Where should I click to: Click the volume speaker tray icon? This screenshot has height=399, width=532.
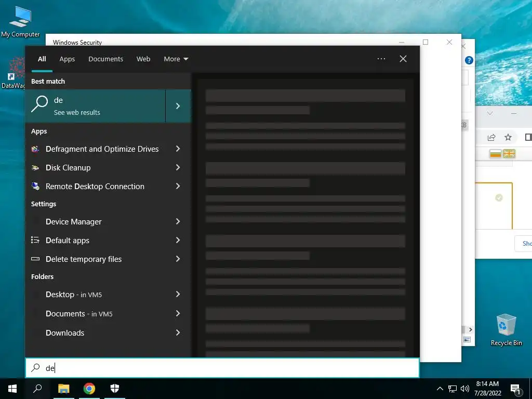[x=465, y=389]
